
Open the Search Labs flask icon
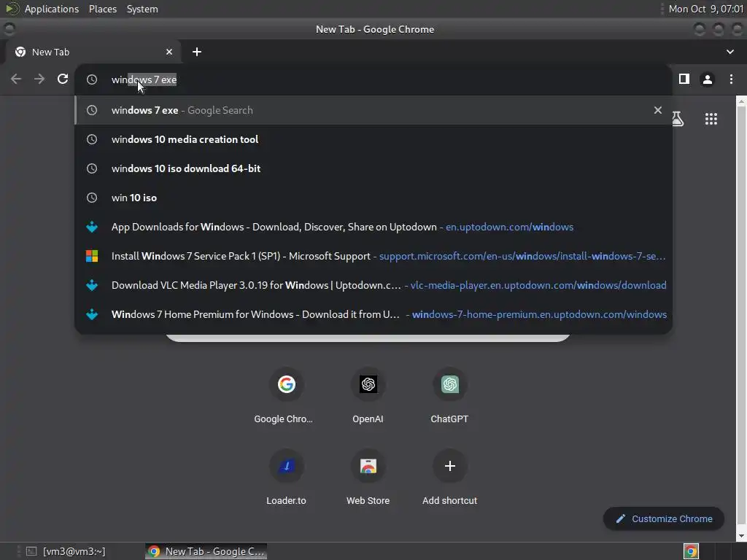click(678, 119)
